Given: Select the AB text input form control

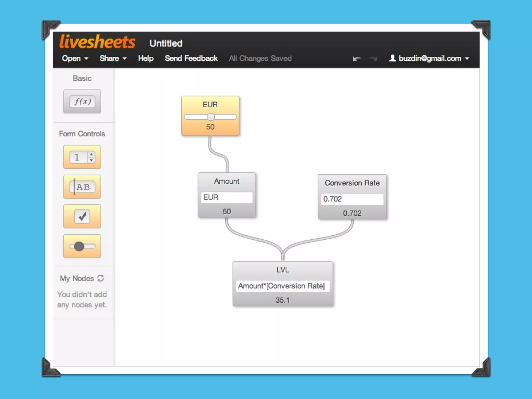Looking at the screenshot, I should tap(82, 187).
